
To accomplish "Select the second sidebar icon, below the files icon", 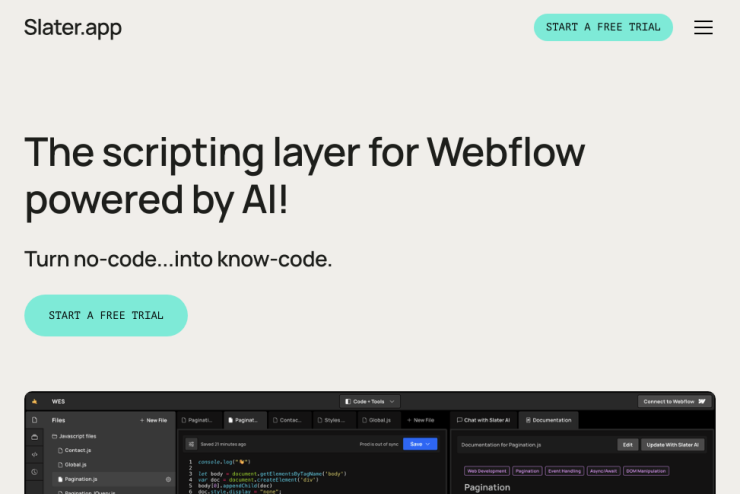I will pos(34,437).
